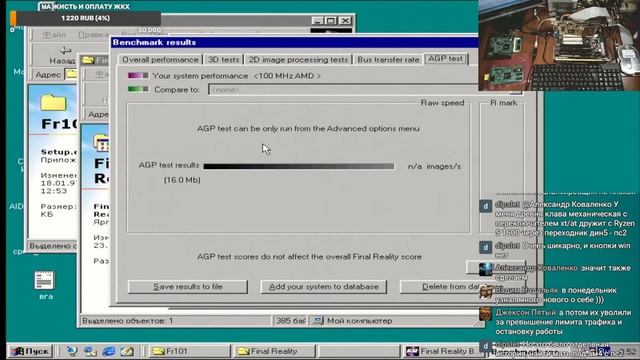Click the 1220 RUB donation progress bar

(85, 18)
